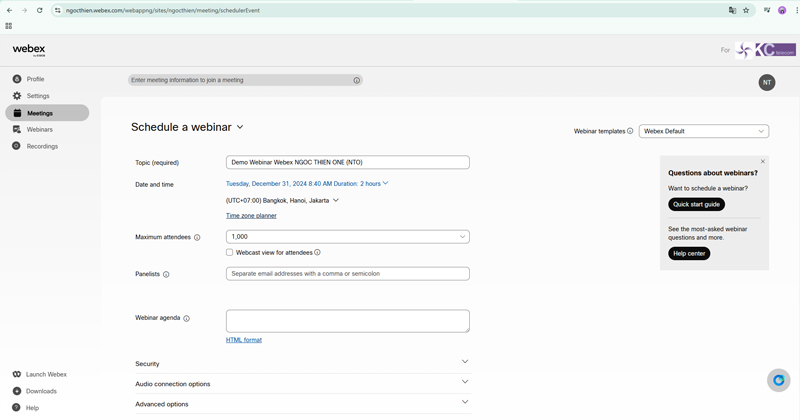This screenshot has width=800, height=420.
Task: Enable Webcast view for attendees checkbox
Action: coord(230,253)
